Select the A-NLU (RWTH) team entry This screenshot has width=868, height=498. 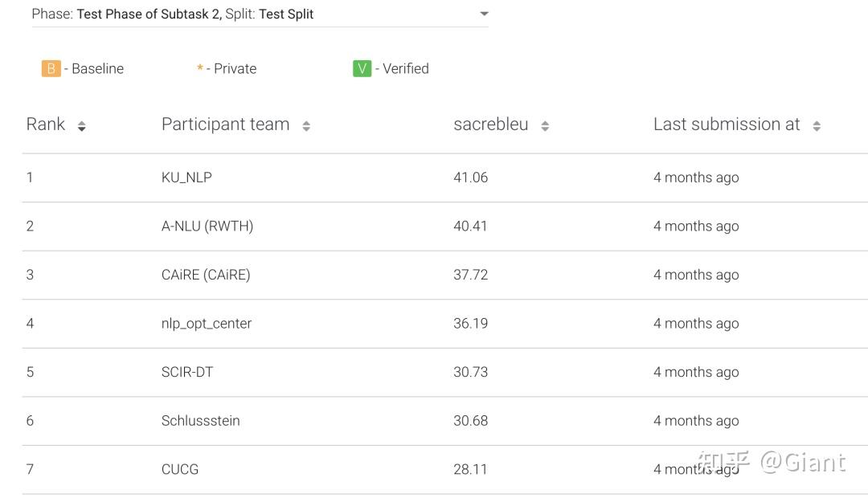coord(207,227)
